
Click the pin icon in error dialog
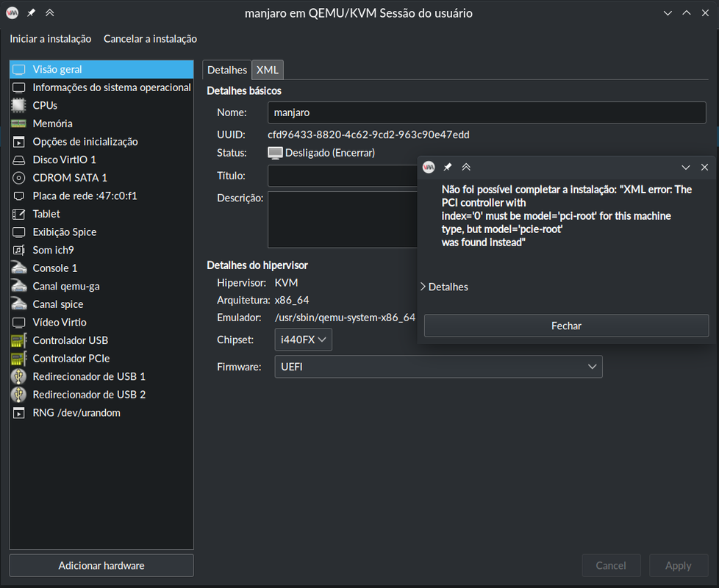pos(448,168)
